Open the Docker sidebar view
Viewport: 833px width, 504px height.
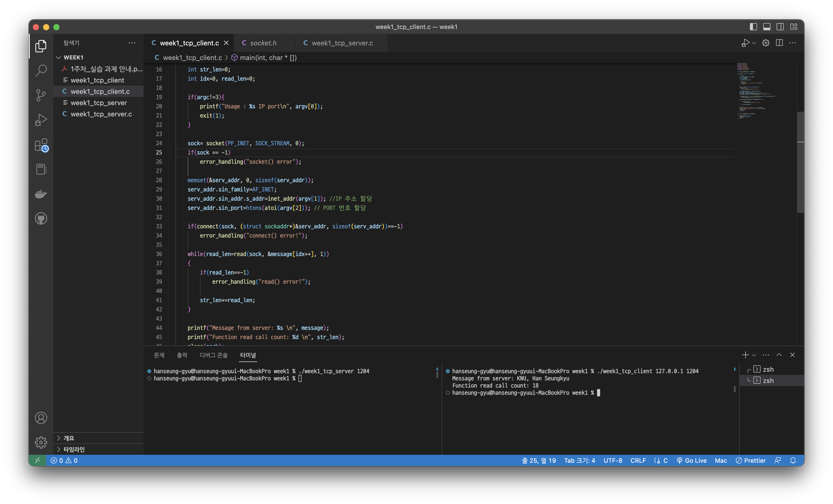click(x=41, y=194)
